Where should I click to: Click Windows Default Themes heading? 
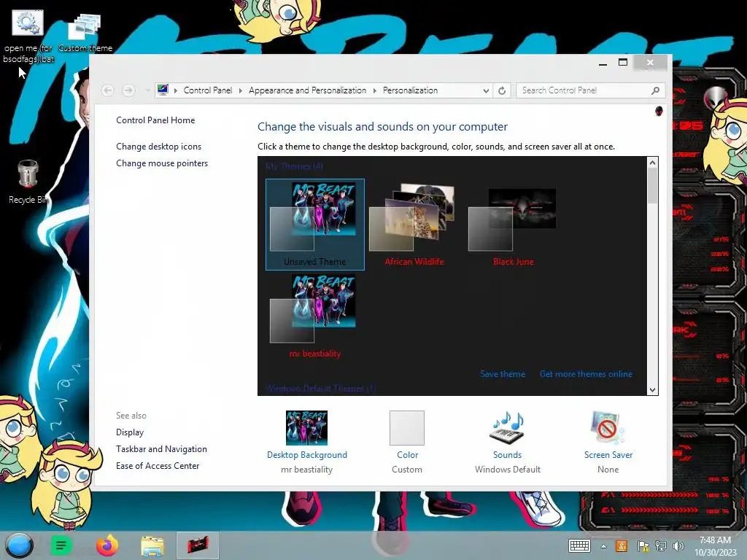coord(321,389)
